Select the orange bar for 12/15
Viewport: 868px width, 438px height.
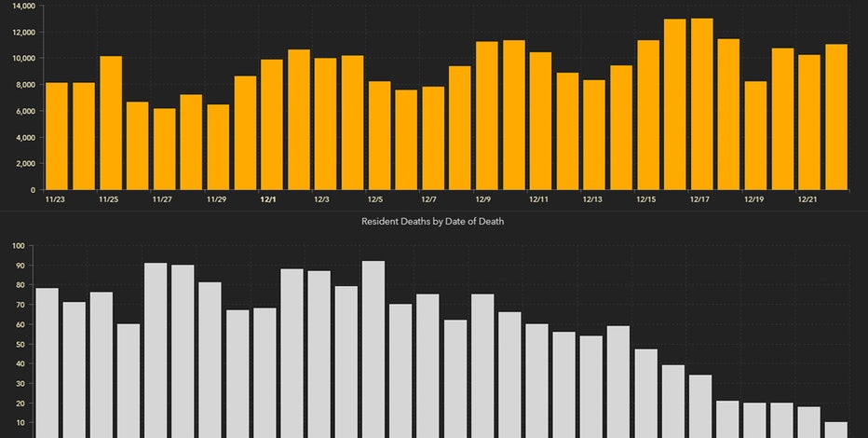click(648, 116)
